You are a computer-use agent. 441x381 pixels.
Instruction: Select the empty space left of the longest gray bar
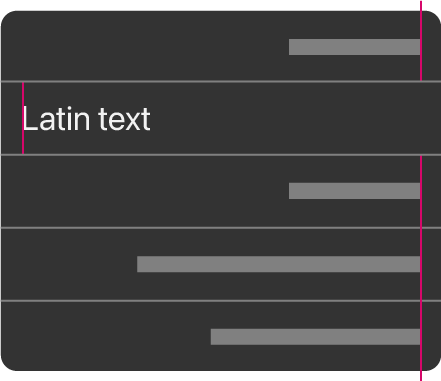tap(69, 264)
